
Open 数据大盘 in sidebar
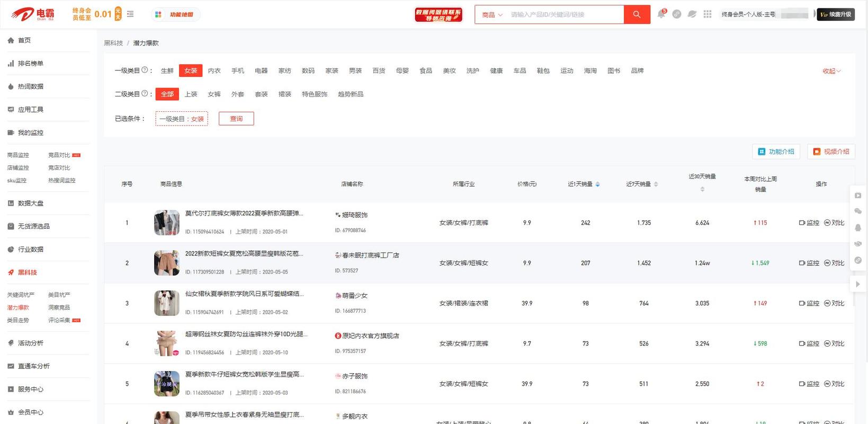30,203
